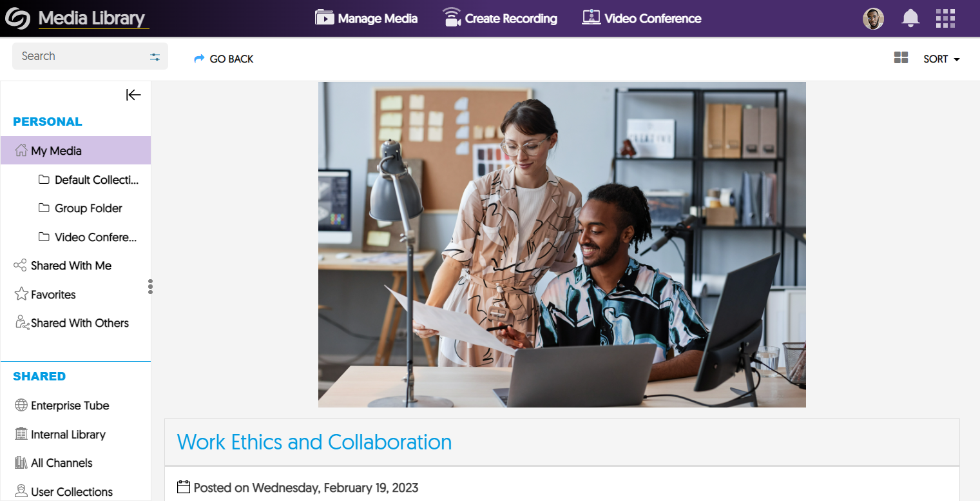
Task: Open User Collections
Action: [64, 491]
